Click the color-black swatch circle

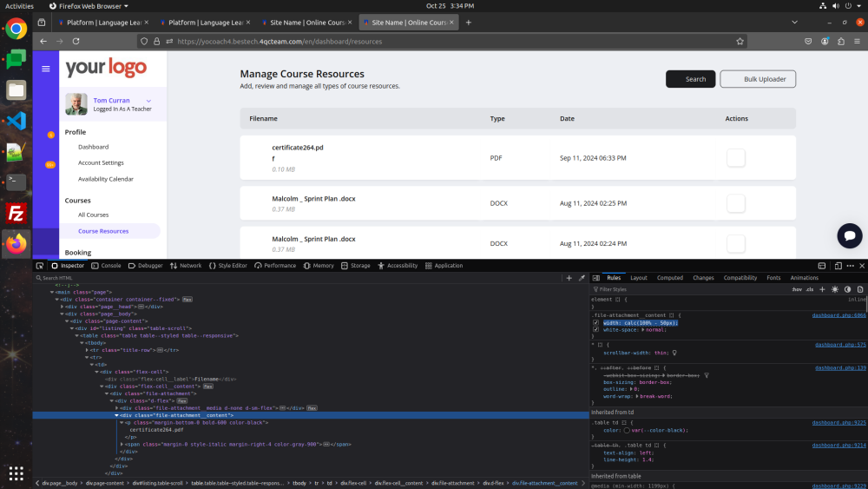pyautogui.click(x=627, y=430)
